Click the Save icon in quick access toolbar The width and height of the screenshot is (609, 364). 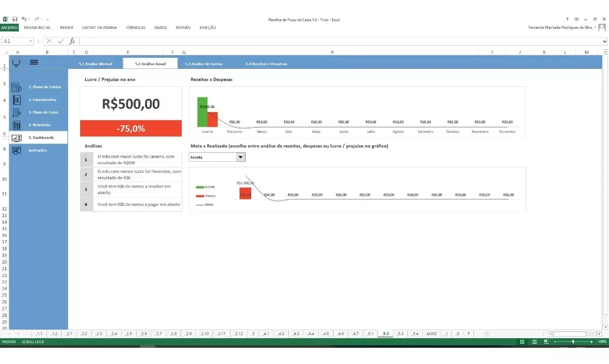[x=15, y=19]
